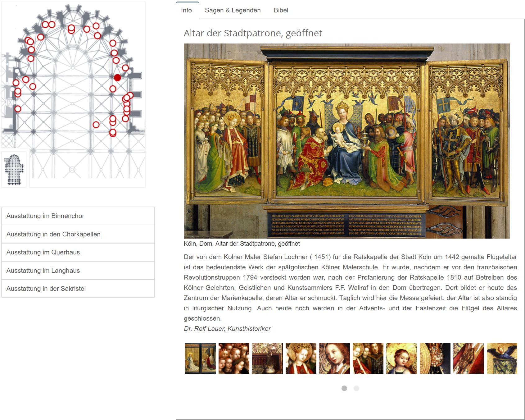525x420 pixels.
Task: Expand the Ausstattung in den Chorkapellen section
Action: pos(78,234)
